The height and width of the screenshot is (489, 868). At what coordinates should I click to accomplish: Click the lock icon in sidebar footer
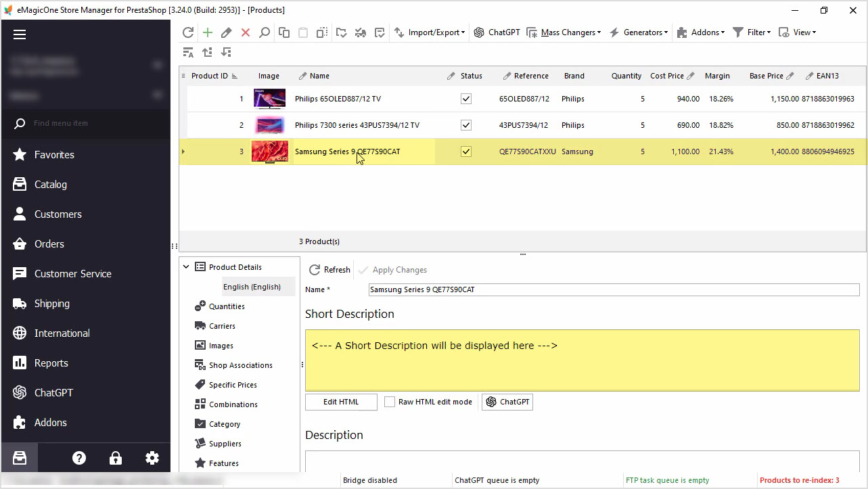click(x=116, y=458)
